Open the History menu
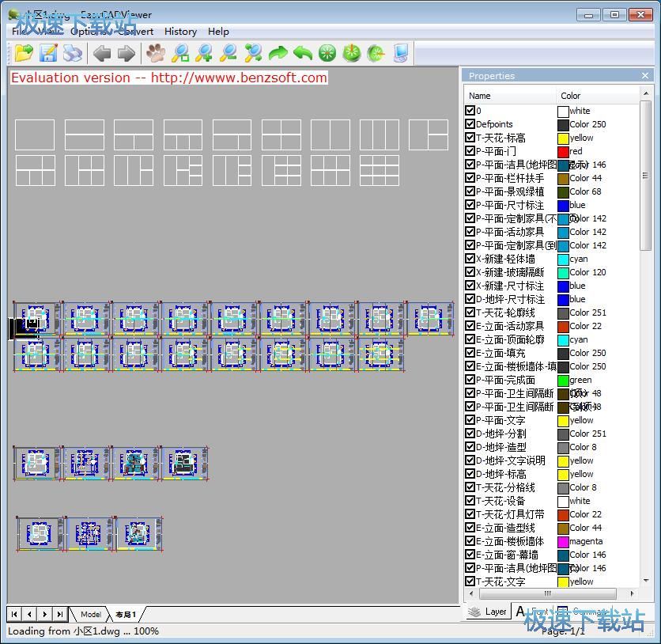The height and width of the screenshot is (644, 661). click(180, 32)
